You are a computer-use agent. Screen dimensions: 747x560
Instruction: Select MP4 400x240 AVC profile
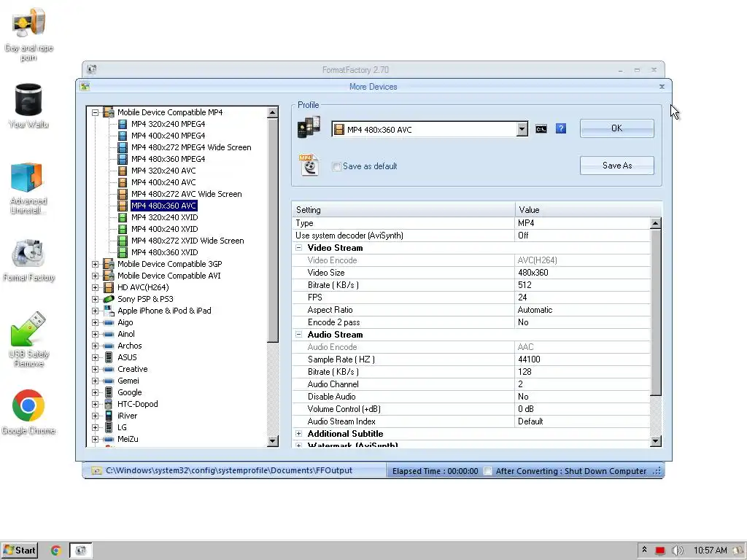[x=163, y=182]
